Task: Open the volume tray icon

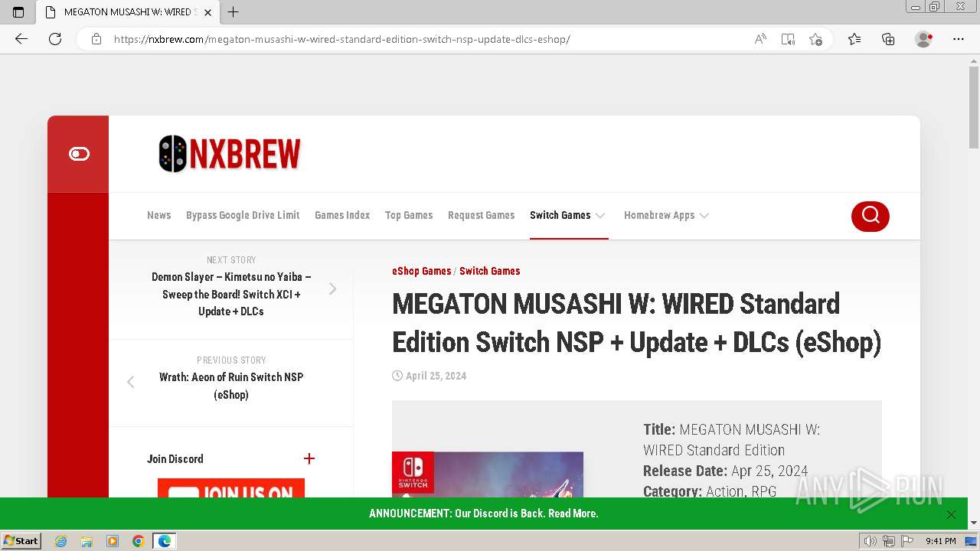Action: [x=871, y=541]
